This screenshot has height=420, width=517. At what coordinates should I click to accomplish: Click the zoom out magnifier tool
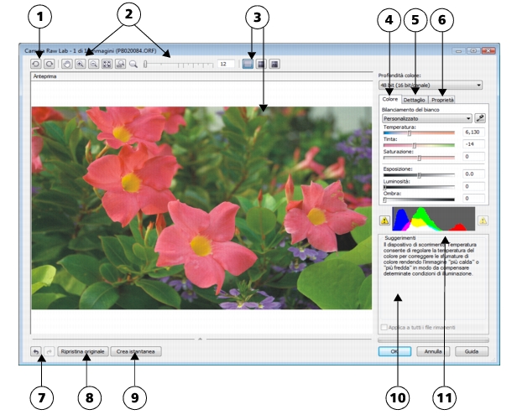tap(94, 63)
